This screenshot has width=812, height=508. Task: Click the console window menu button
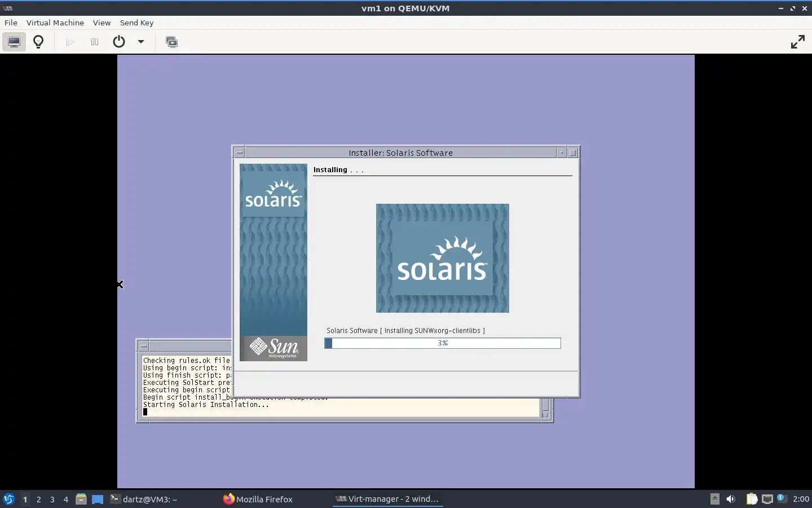click(x=143, y=346)
